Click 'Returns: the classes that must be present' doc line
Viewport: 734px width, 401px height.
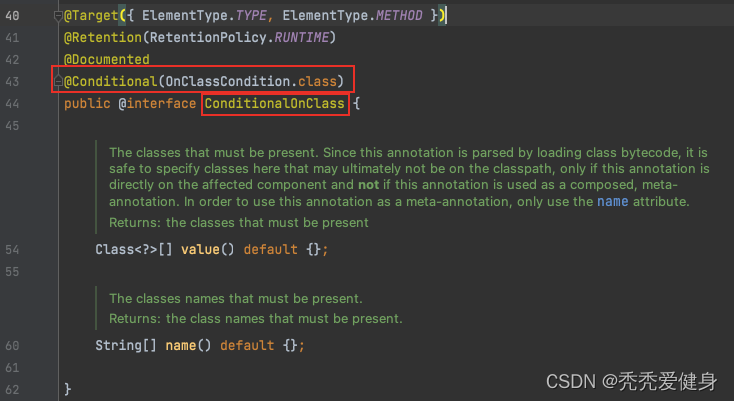pyautogui.click(x=239, y=223)
